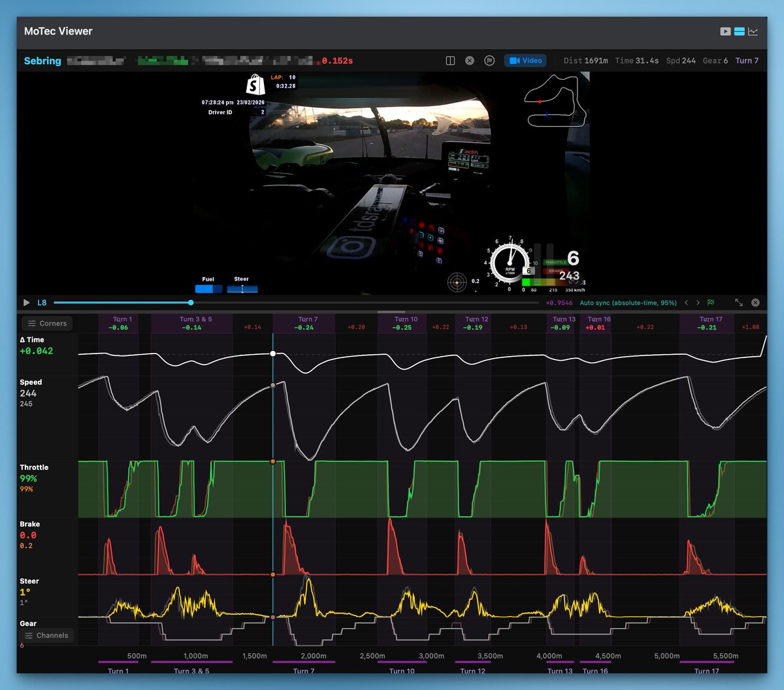Image resolution: width=784 pixels, height=690 pixels.
Task: Select the Turn 16 segment header
Action: (596, 323)
